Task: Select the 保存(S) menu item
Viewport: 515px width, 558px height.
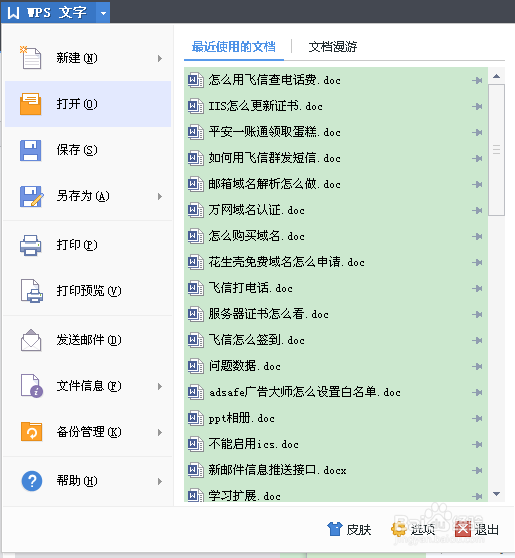Action: pyautogui.click(x=88, y=150)
